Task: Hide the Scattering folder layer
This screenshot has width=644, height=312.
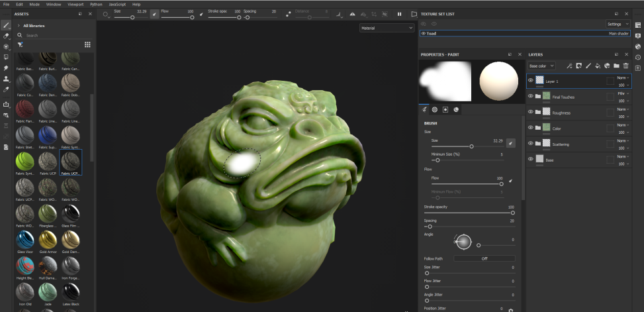Action: click(531, 144)
